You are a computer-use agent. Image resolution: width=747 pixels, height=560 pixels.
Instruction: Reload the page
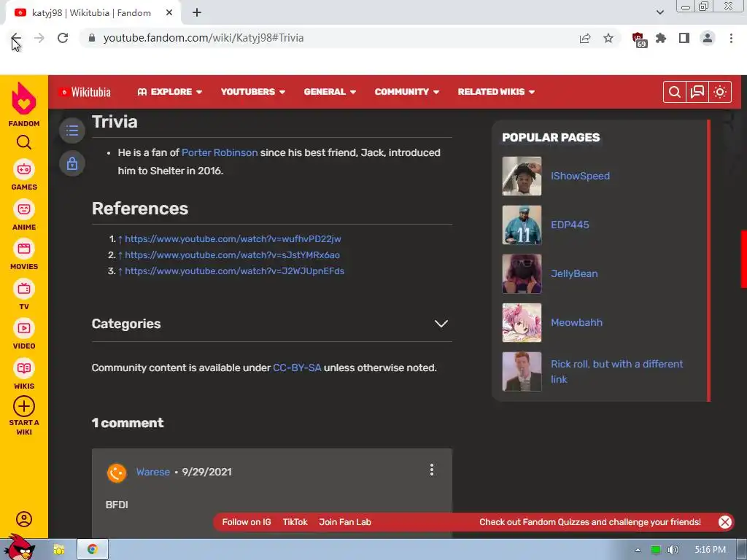pyautogui.click(x=63, y=38)
